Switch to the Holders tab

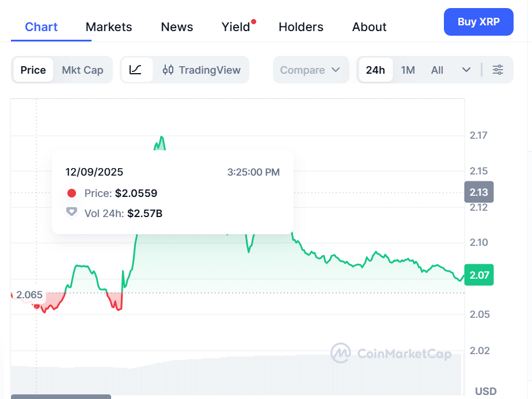tap(301, 27)
